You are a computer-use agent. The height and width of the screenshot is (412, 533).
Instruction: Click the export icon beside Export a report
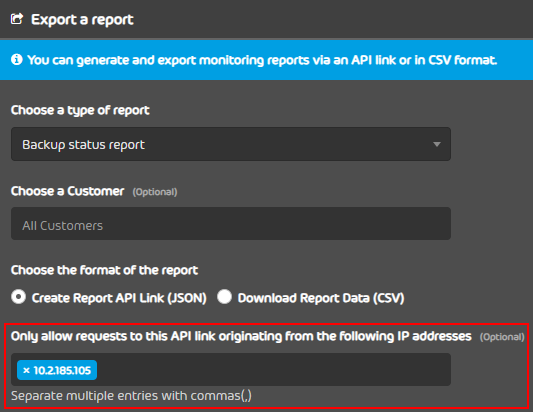[17, 19]
